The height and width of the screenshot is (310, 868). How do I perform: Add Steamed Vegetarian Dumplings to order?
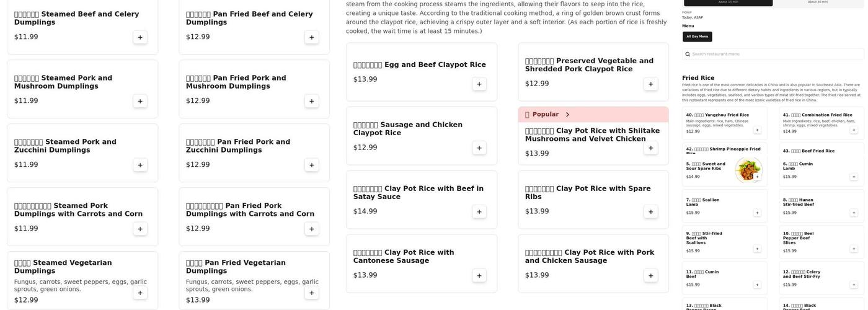click(140, 293)
